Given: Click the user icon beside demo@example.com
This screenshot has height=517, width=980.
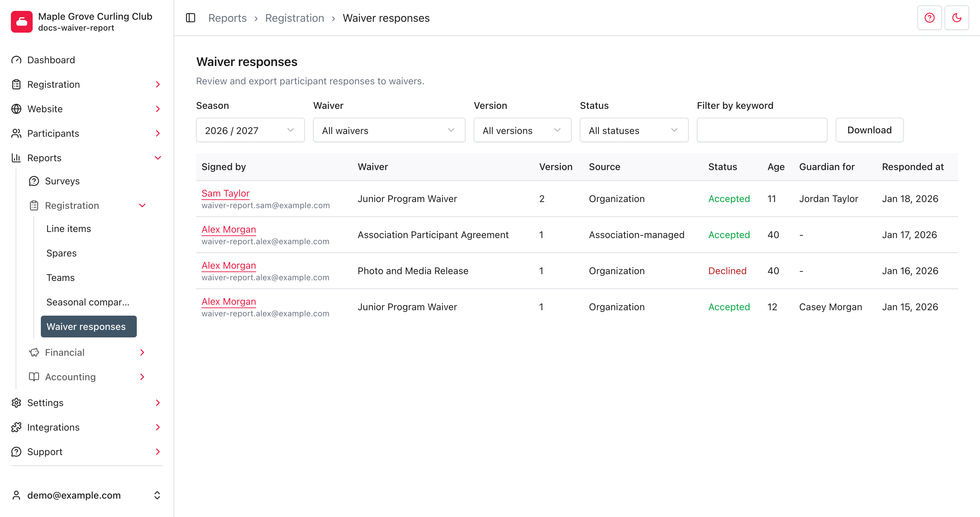Looking at the screenshot, I should (x=16, y=495).
